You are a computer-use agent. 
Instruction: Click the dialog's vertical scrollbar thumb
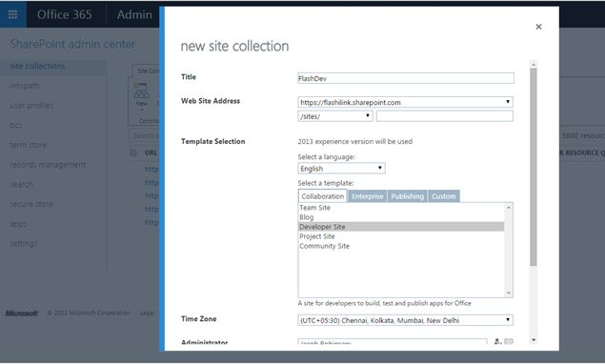[x=534, y=167]
